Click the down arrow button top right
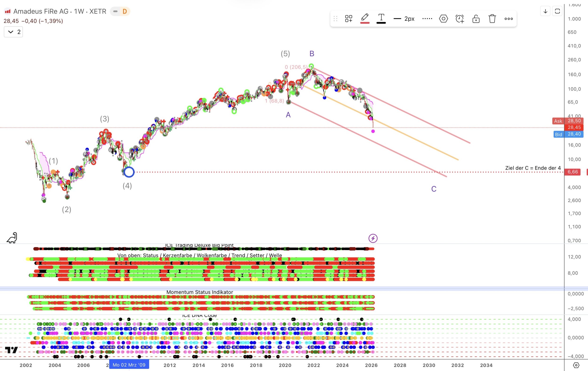 pos(545,11)
